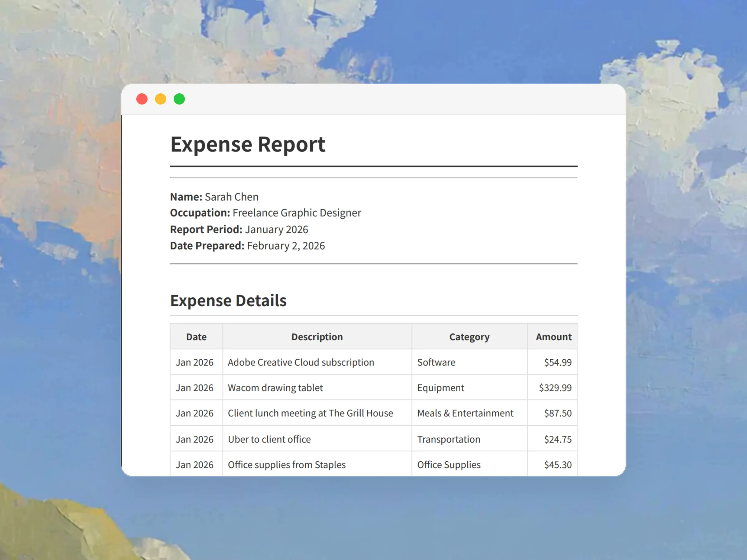Click the Description column header
The image size is (747, 560).
[317, 337]
